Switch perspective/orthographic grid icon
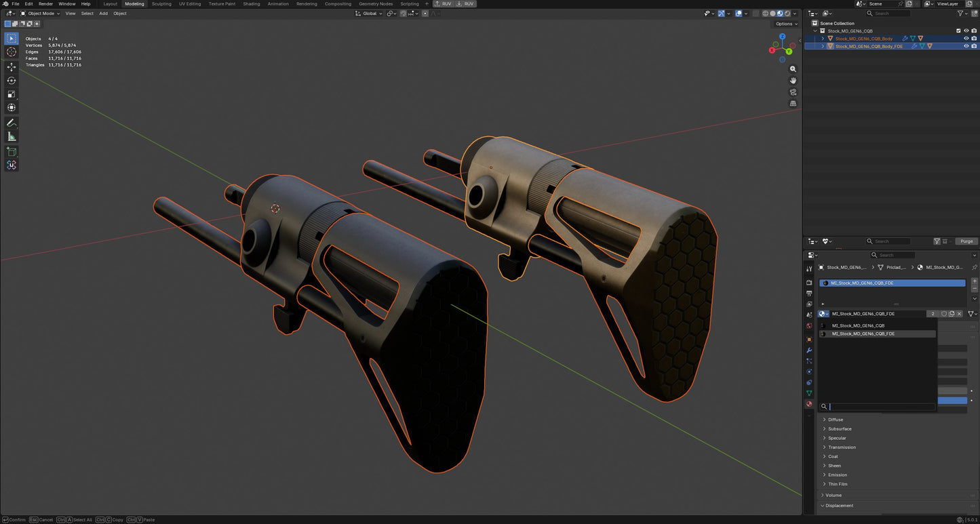 (793, 104)
